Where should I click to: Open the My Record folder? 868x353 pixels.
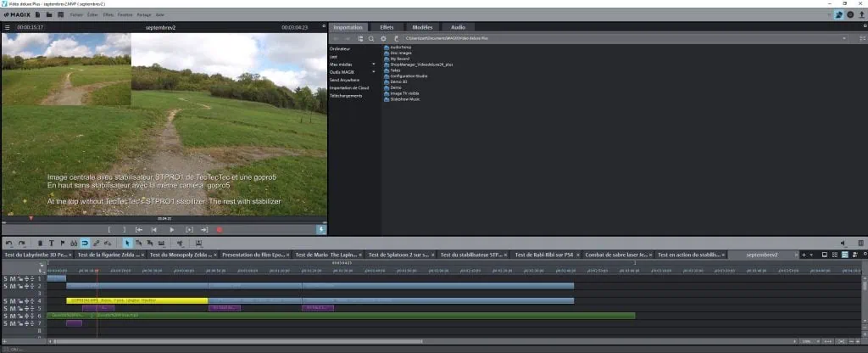397,59
